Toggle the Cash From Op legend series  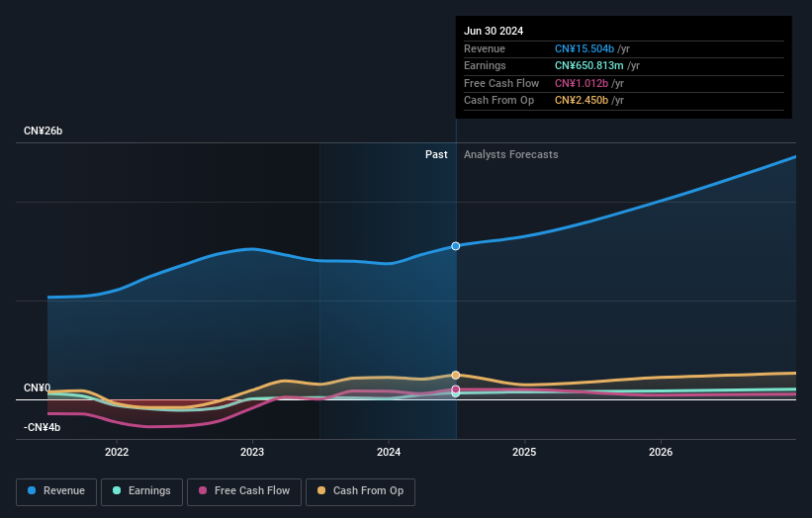point(360,491)
